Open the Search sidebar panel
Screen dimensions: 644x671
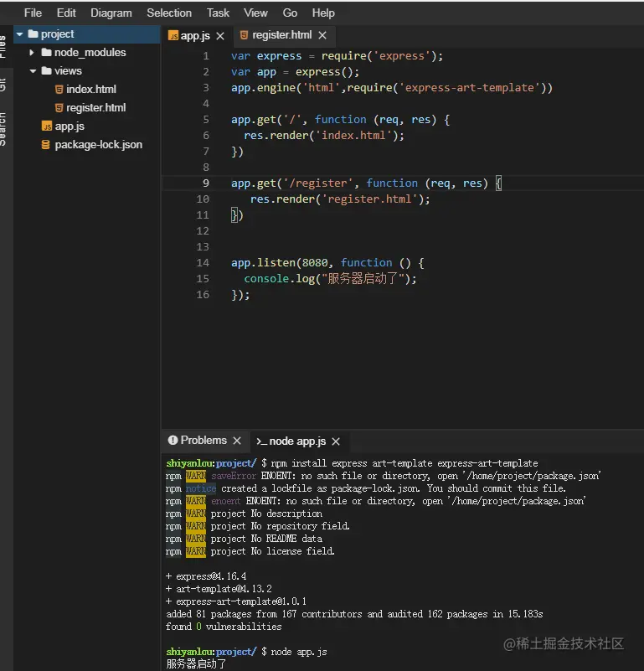pos(3,129)
